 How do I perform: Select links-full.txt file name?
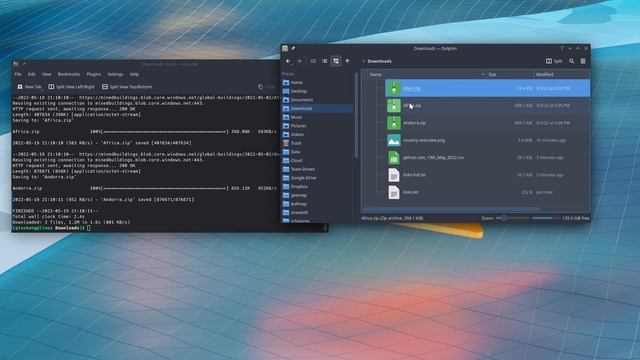[414, 175]
